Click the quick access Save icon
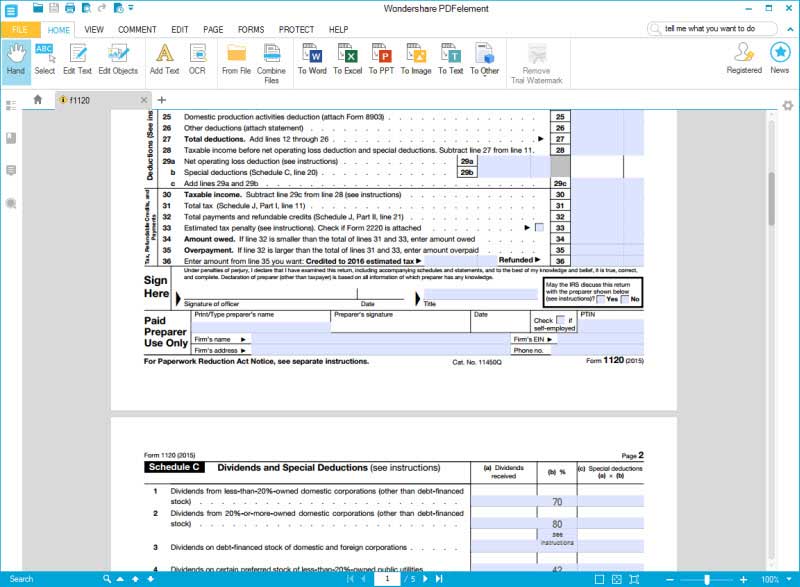 coord(54,8)
